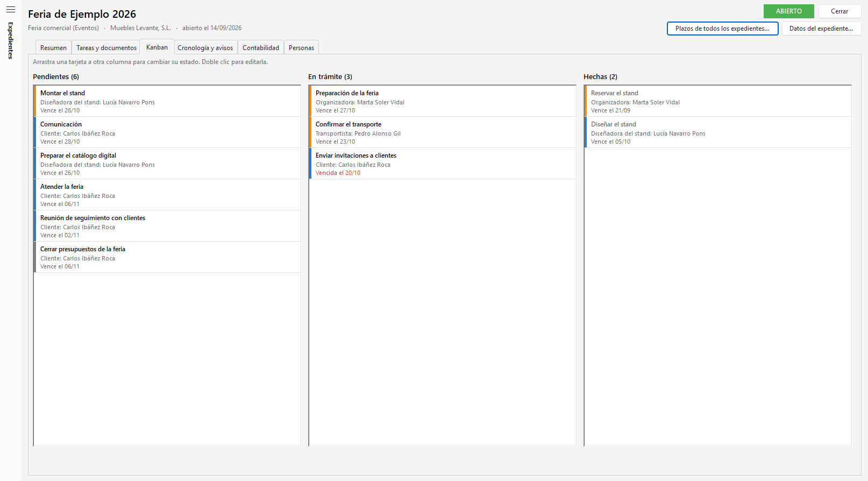The image size is (868, 481).
Task: Click 'abierto el 14/09/2026' text
Action: pyautogui.click(x=212, y=28)
